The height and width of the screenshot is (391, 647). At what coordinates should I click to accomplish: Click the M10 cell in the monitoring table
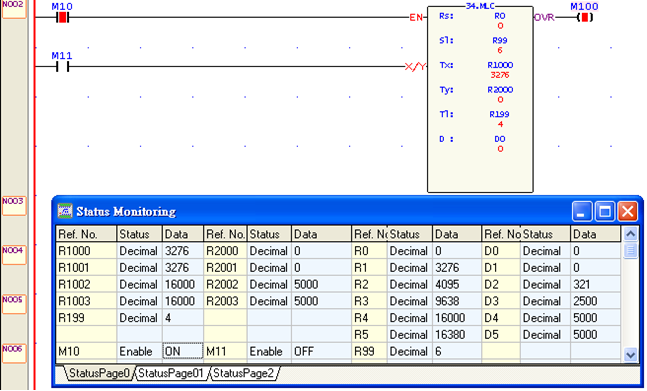[x=86, y=351]
